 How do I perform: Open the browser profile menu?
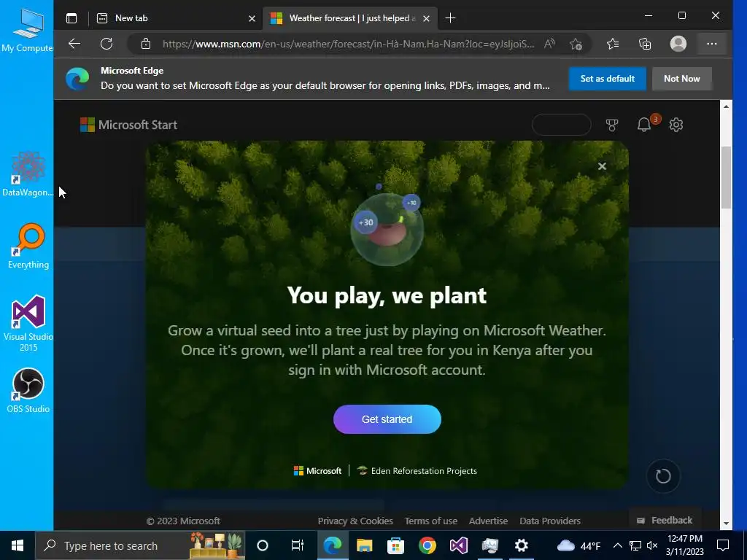click(678, 44)
